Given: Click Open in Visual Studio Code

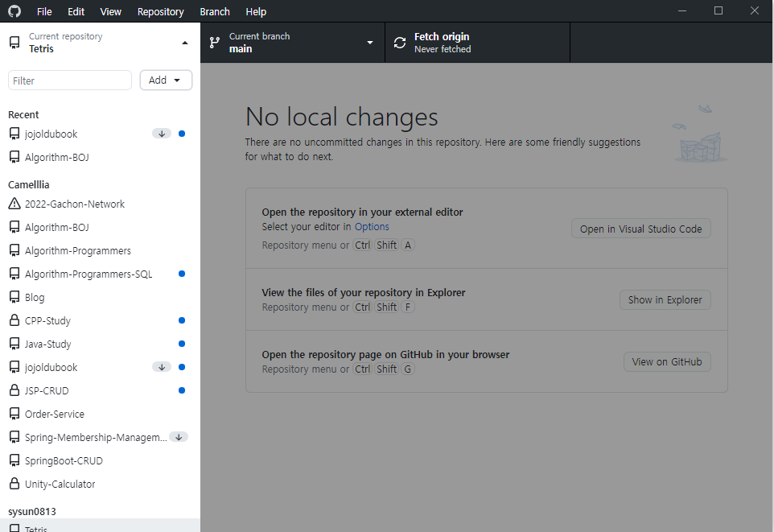Looking at the screenshot, I should [640, 229].
